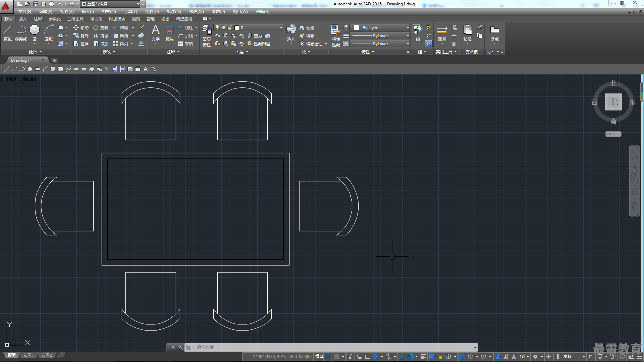Click the Rotate (旋转) tool
The width and height of the screenshot is (644, 362).
101,27
